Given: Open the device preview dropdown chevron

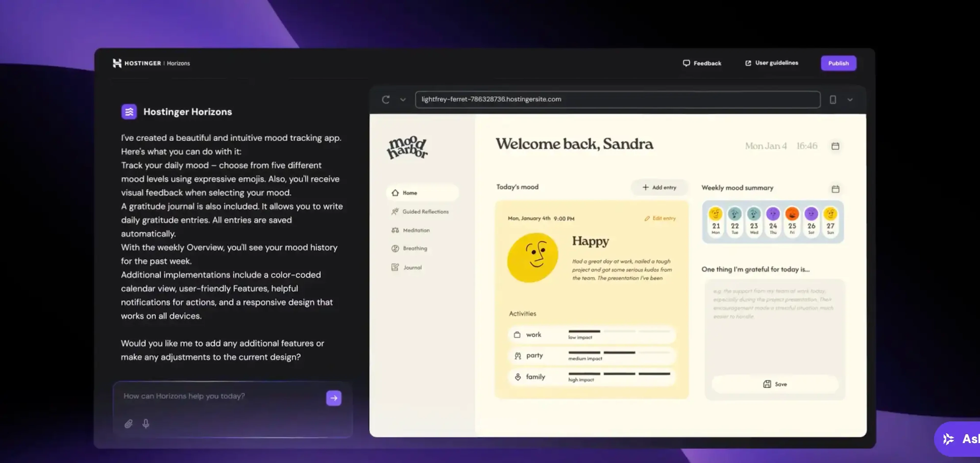Looking at the screenshot, I should 850,99.
